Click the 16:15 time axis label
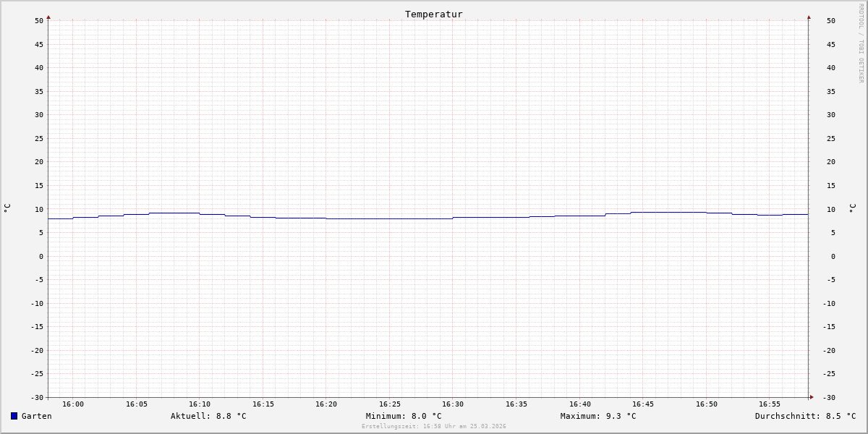The height and width of the screenshot is (434, 868). pos(263,404)
